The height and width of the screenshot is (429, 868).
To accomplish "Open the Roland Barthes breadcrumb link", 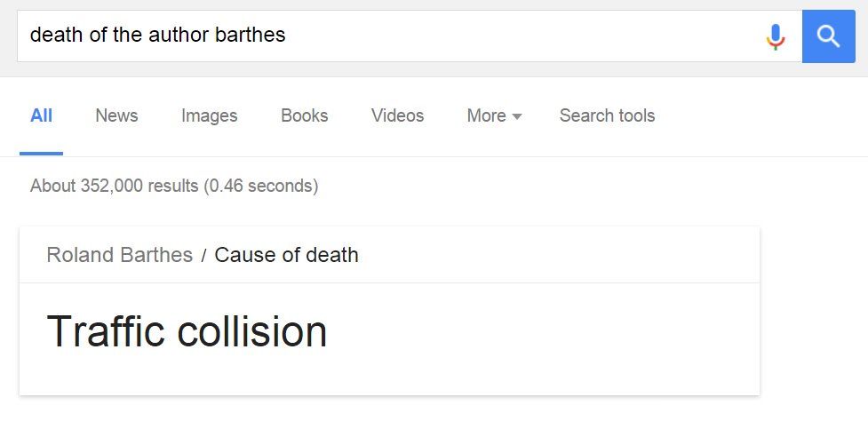I will pos(119,255).
